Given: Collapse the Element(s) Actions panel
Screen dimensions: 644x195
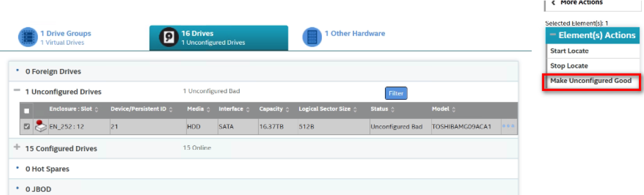Looking at the screenshot, I should coord(553,35).
